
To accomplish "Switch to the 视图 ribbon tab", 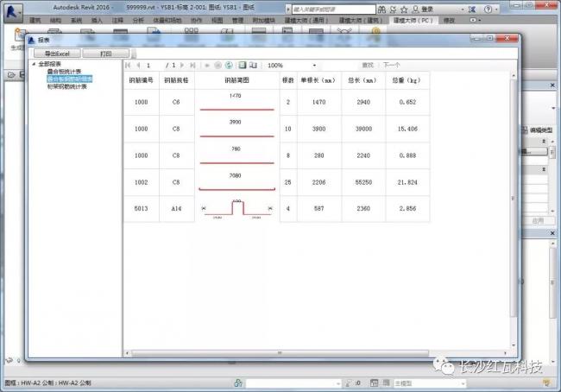I will (217, 18).
